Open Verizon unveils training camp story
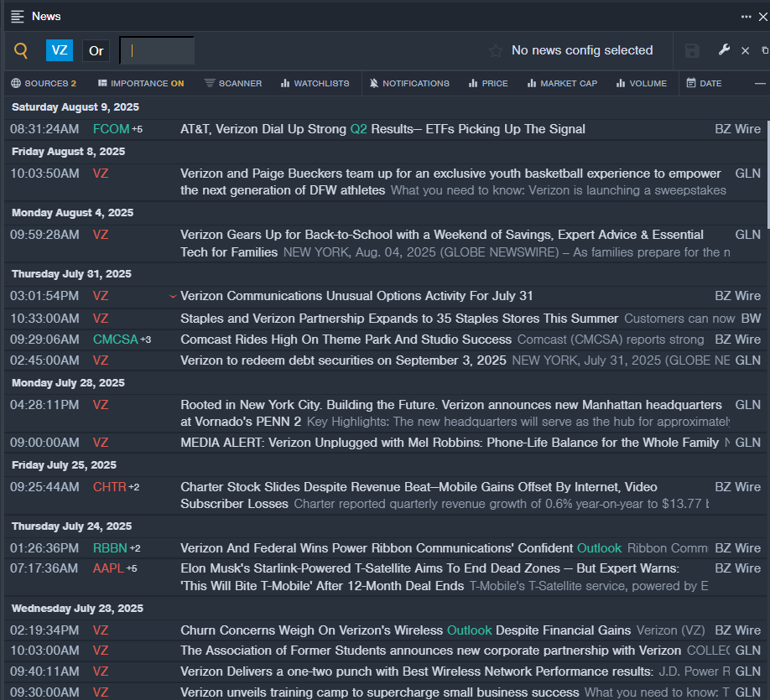The height and width of the screenshot is (700, 770). pyautogui.click(x=380, y=692)
